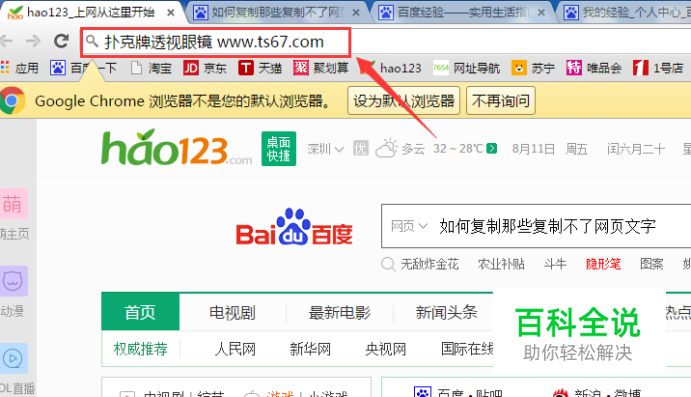Open the 京东 JD bookmark

point(205,68)
